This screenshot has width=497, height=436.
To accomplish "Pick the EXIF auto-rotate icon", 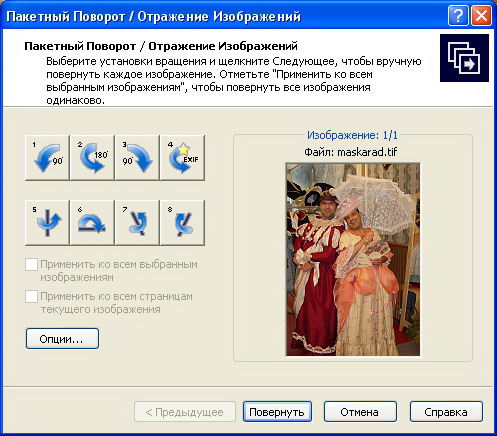I will point(182,158).
